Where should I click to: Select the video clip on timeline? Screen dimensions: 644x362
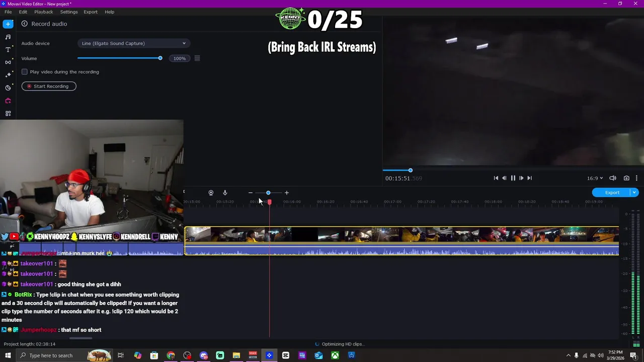(401, 241)
